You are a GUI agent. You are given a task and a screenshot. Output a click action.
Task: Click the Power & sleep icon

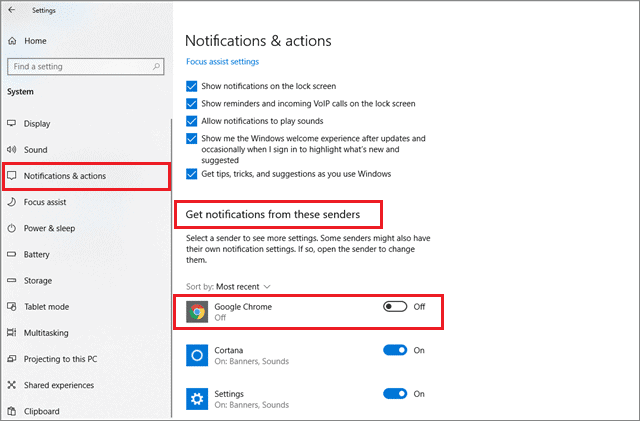12,228
